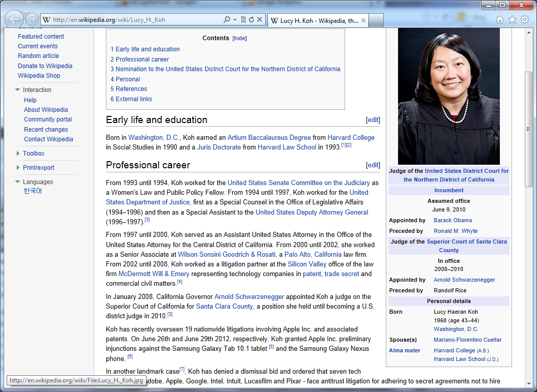Toggle the Compatibility View icon
The height and width of the screenshot is (392, 537).
click(243, 19)
